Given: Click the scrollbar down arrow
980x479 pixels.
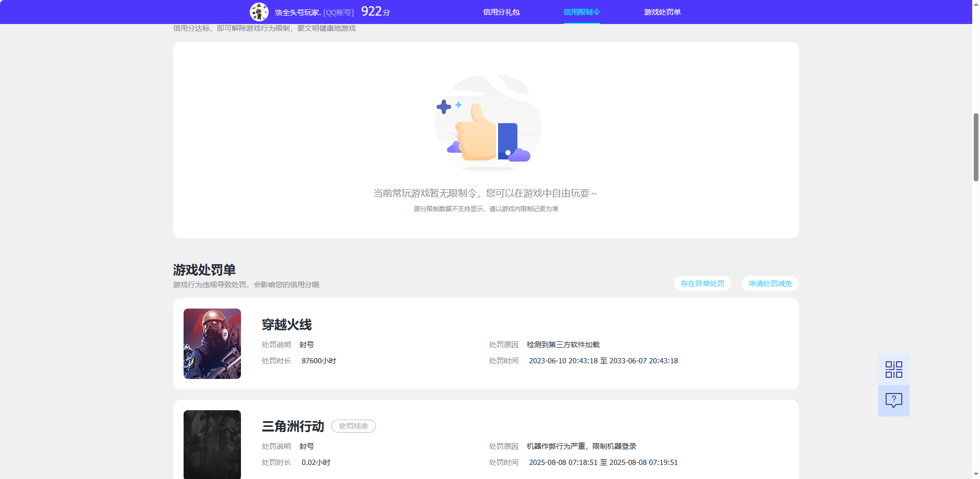Looking at the screenshot, I should (x=976, y=475).
